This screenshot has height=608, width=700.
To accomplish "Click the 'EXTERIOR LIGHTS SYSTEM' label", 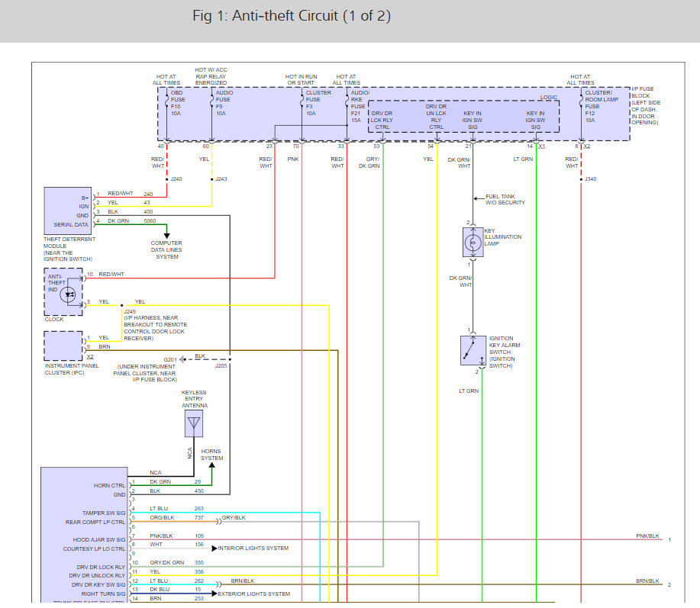I will click(x=254, y=594).
